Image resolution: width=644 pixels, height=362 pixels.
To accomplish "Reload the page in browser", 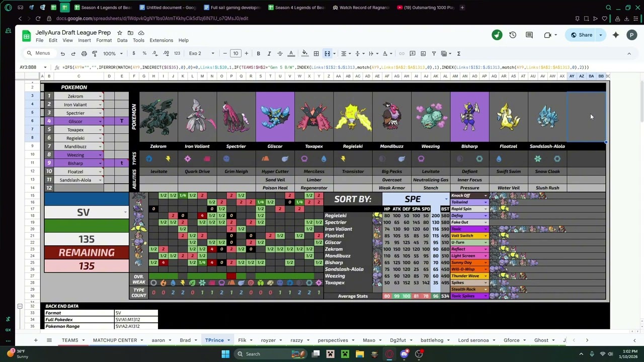I will pos(38,19).
